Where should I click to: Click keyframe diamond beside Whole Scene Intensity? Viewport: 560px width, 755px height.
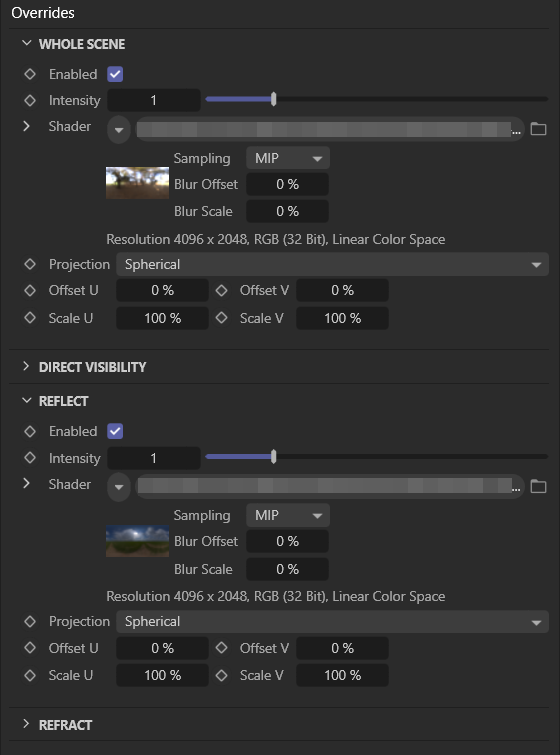[30, 100]
